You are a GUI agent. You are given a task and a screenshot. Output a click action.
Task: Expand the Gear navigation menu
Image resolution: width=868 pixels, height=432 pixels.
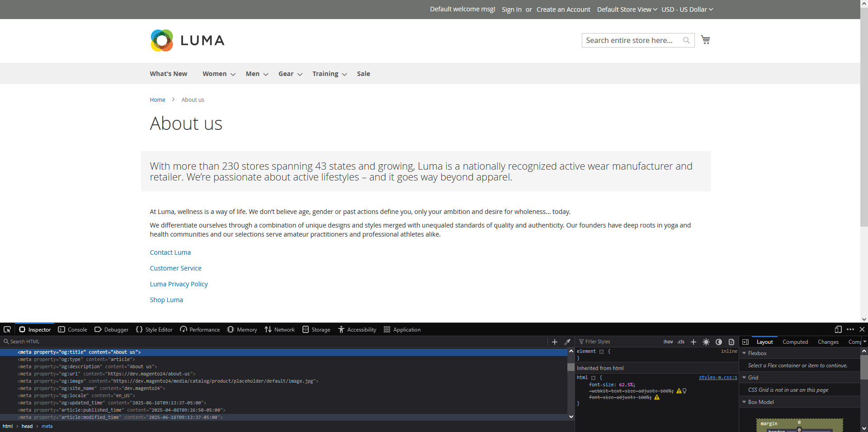[290, 74]
